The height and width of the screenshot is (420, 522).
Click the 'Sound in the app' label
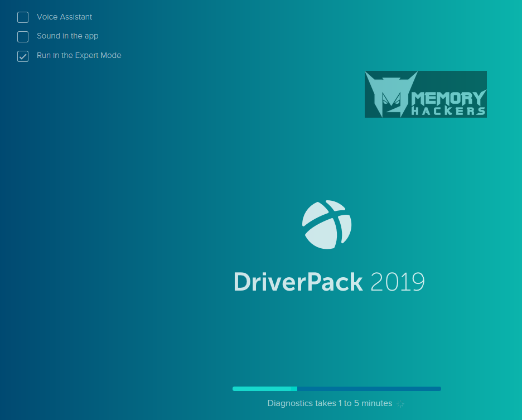[x=67, y=36]
